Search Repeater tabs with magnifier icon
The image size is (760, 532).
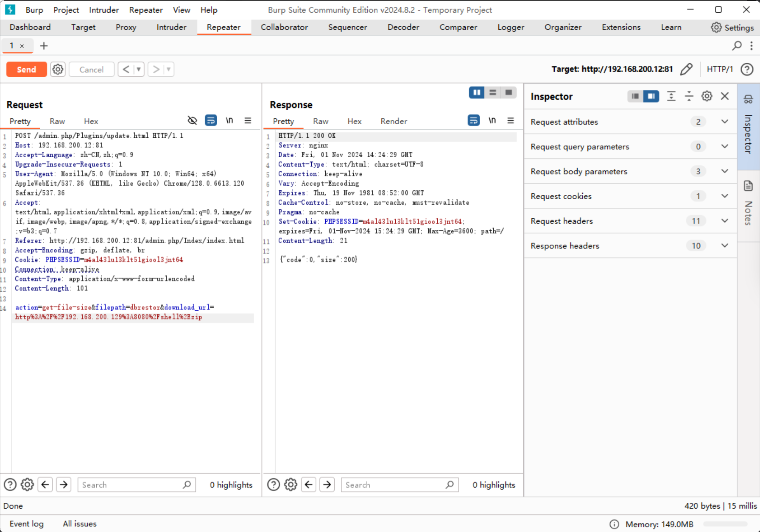737,45
